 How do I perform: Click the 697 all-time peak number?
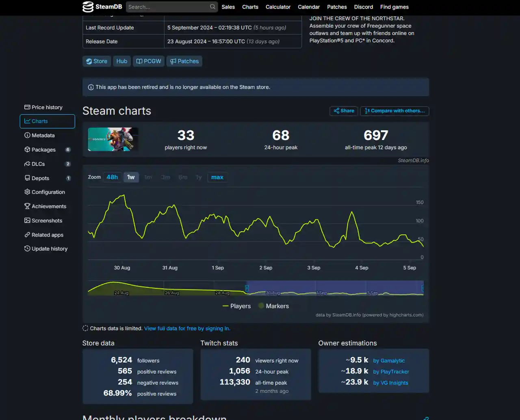pos(376,135)
